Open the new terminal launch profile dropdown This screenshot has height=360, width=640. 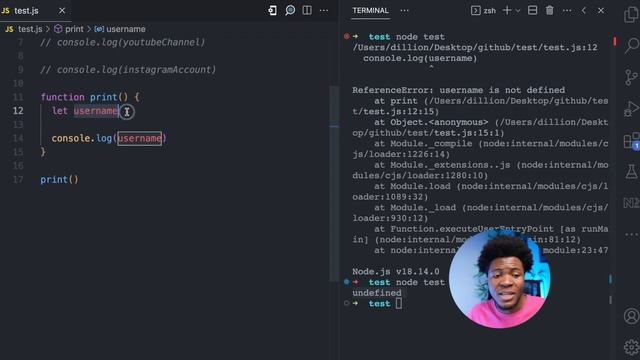point(518,11)
